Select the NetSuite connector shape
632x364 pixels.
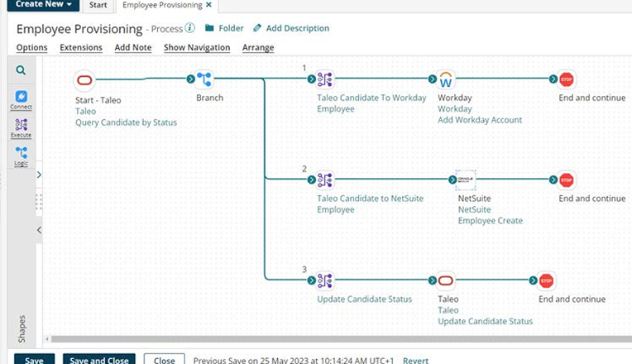pyautogui.click(x=466, y=180)
